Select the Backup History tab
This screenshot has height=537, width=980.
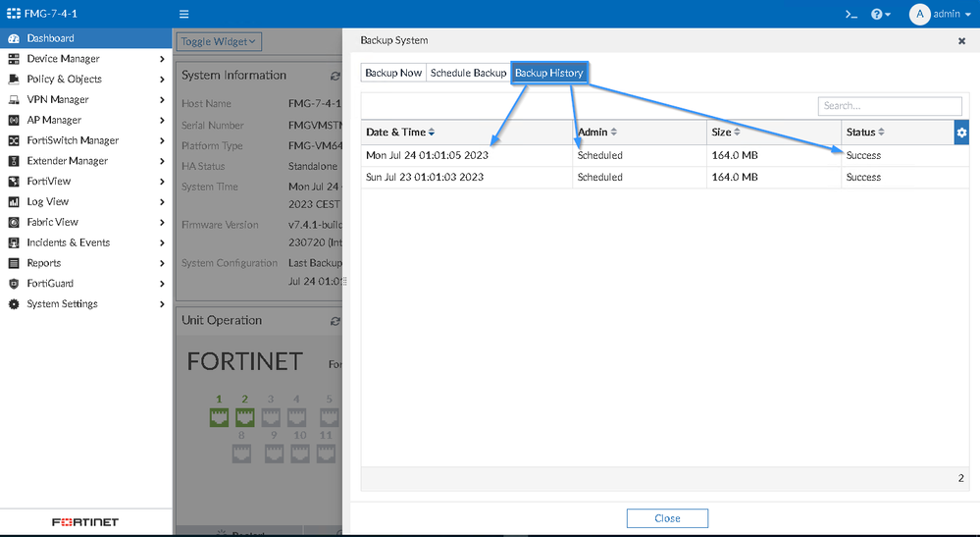(548, 73)
